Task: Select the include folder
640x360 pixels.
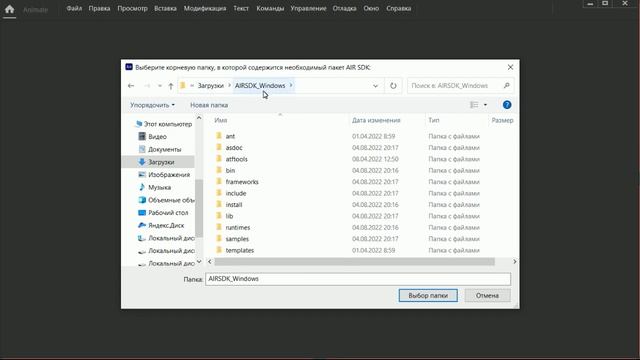Action: pyautogui.click(x=236, y=193)
